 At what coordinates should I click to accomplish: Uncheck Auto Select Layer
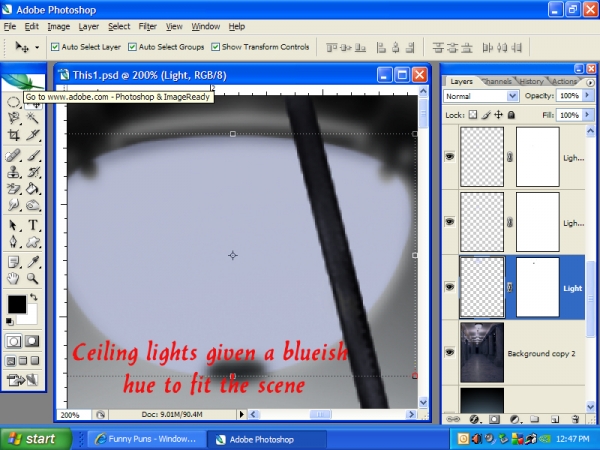(55, 47)
